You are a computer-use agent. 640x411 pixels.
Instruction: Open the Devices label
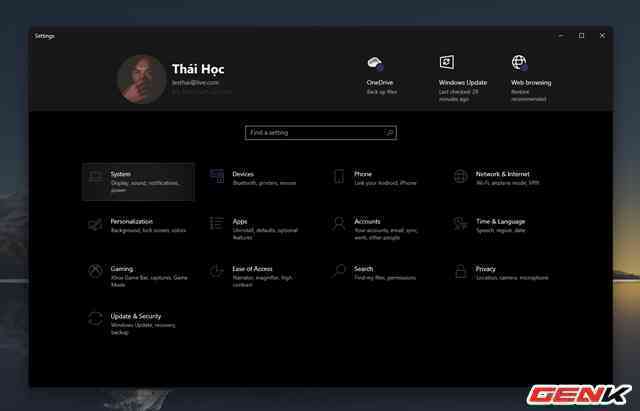[243, 174]
